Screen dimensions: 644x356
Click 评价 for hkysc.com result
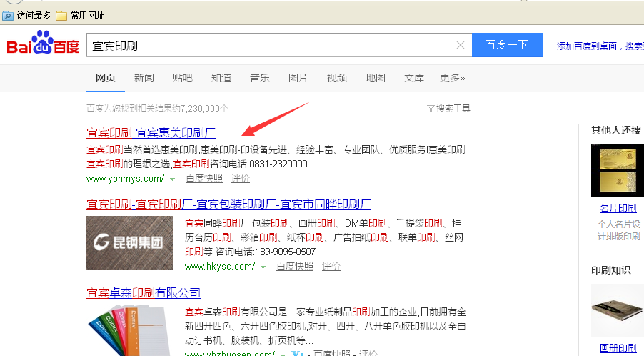tap(331, 266)
